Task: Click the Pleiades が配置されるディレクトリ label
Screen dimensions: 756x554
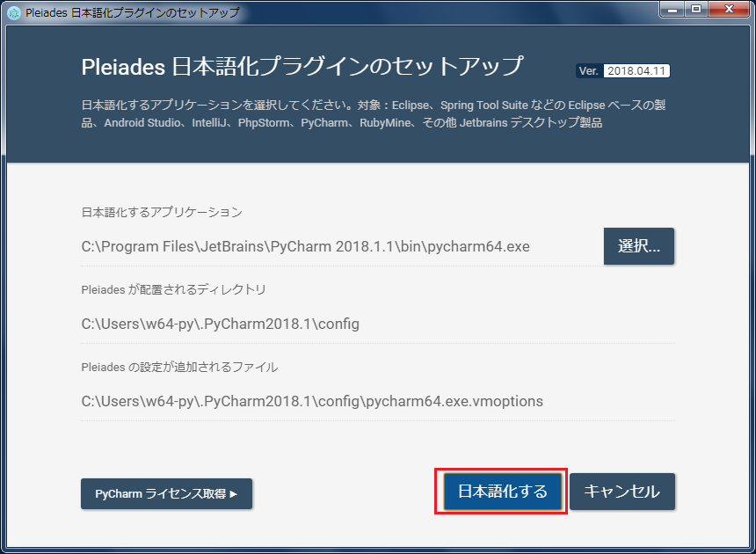Action: pyautogui.click(x=173, y=289)
